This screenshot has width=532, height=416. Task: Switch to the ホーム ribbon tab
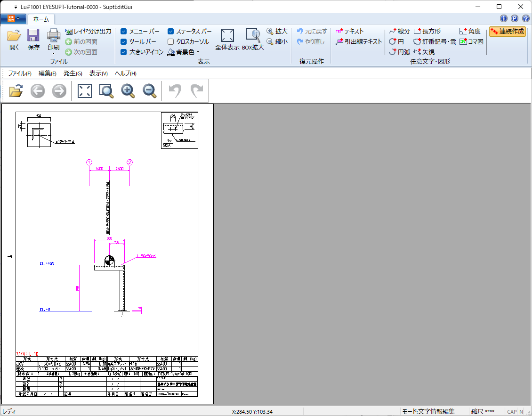pyautogui.click(x=41, y=19)
